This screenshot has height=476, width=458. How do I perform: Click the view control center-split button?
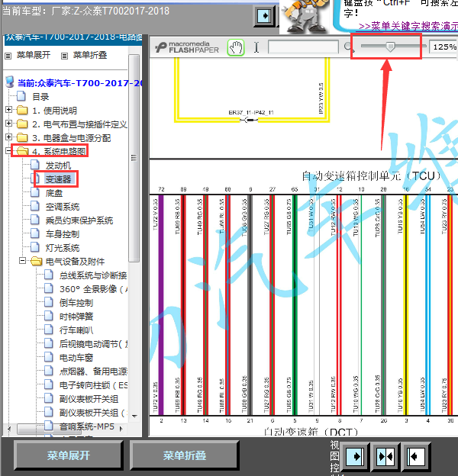coord(385,456)
